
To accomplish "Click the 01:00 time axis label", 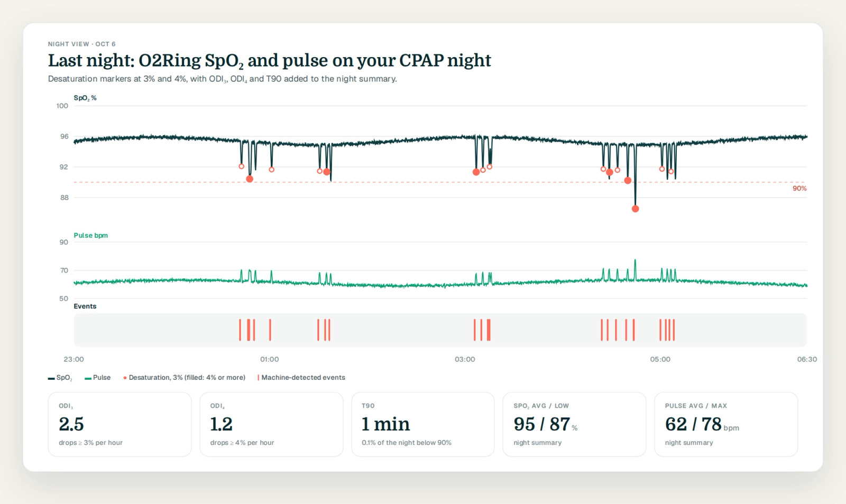I will pyautogui.click(x=269, y=359).
